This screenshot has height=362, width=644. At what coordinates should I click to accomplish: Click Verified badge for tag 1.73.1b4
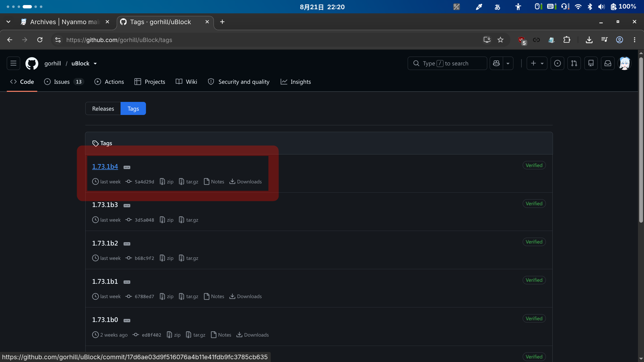[x=534, y=165]
